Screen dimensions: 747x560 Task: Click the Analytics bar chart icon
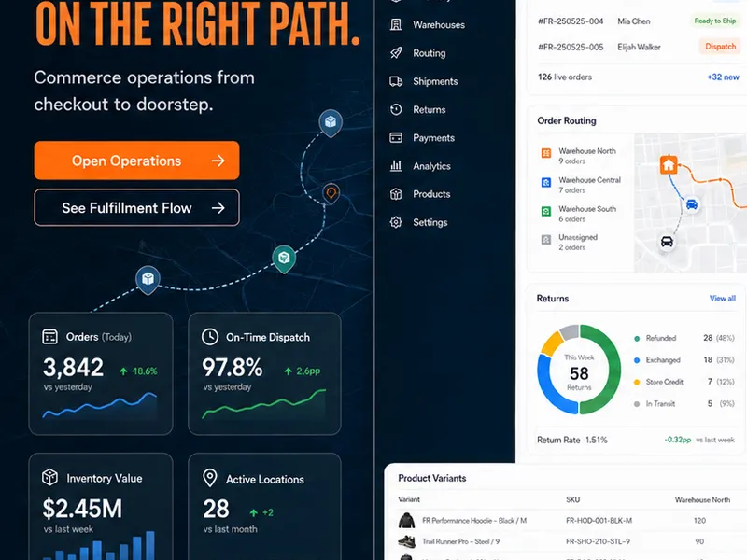[396, 166]
